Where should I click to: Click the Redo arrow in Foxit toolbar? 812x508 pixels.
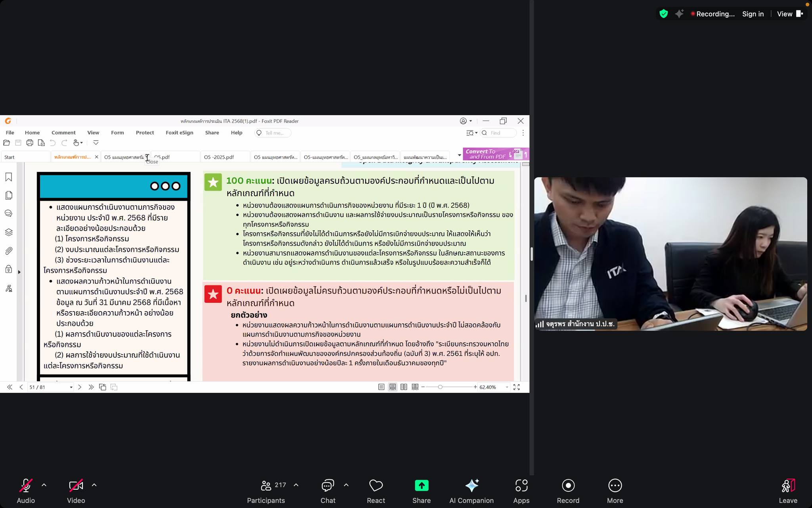click(64, 143)
